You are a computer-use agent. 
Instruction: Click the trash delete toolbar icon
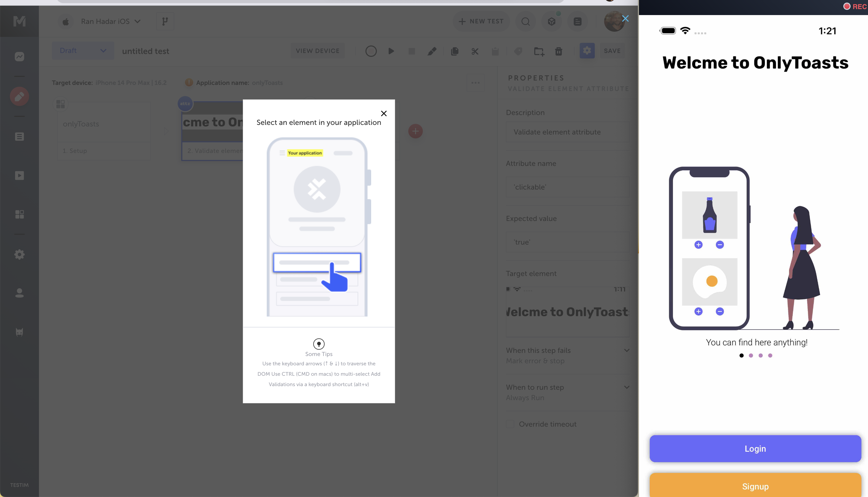pos(559,51)
